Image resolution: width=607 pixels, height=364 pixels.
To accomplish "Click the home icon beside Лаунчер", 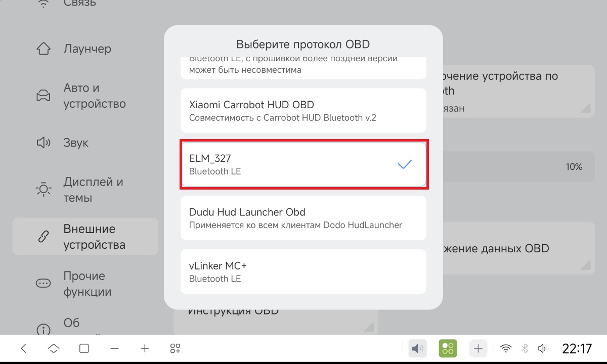I will 44,49.
